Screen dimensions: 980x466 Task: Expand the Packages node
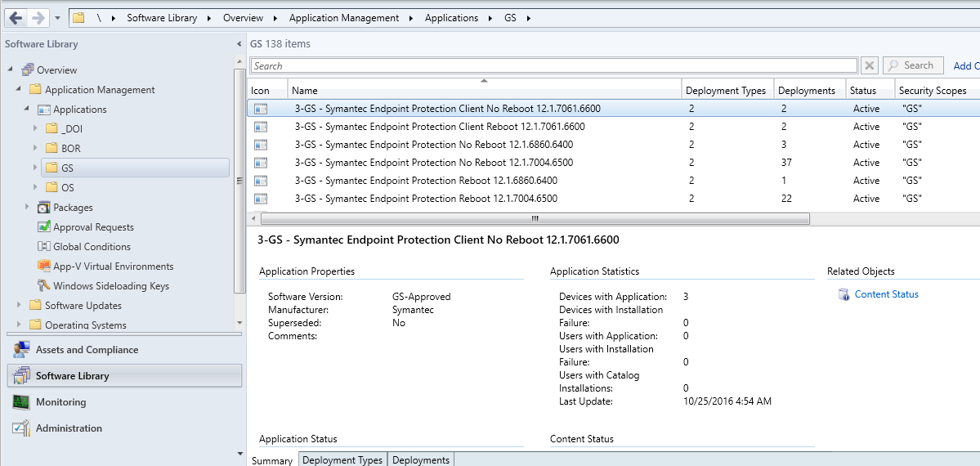pyautogui.click(x=27, y=207)
